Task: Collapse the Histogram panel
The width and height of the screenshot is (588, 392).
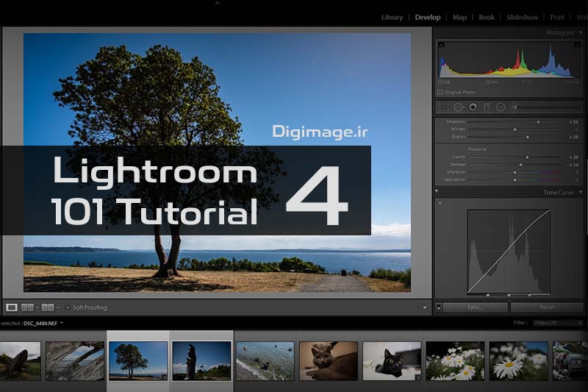Action: tap(581, 33)
